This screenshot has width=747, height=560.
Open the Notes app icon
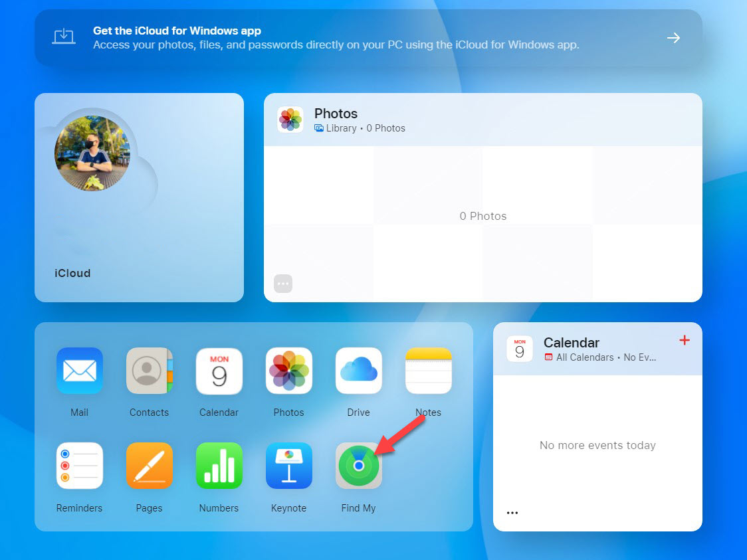(x=428, y=371)
